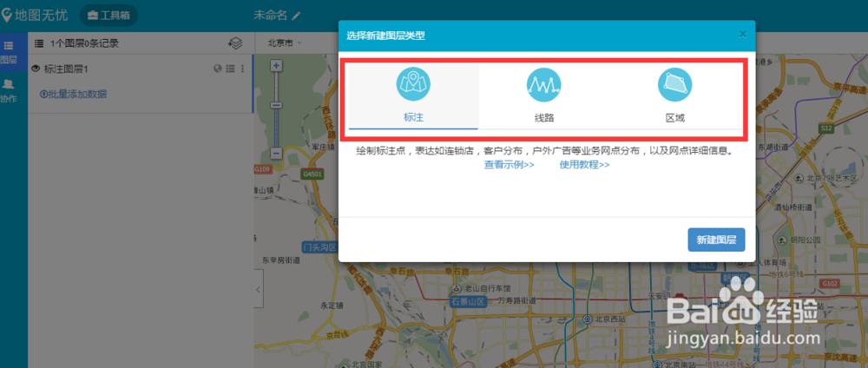Click the 石景山区 label on map
Screen dimensions: 868x368
[x=467, y=301]
